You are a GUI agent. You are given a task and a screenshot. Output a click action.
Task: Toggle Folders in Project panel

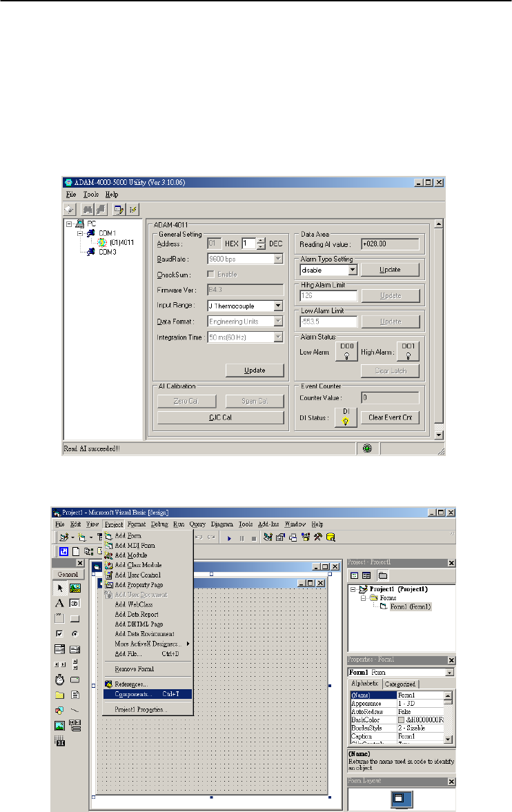click(x=383, y=575)
